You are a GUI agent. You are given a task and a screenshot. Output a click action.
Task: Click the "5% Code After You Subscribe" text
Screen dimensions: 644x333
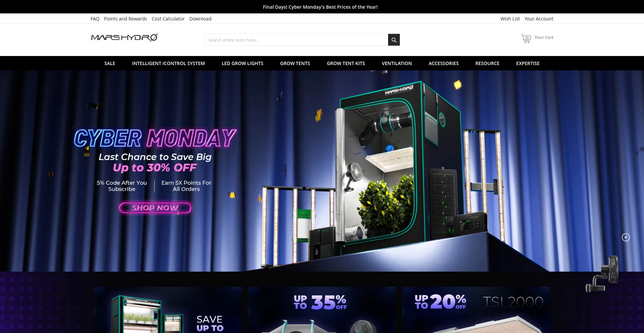click(x=122, y=186)
